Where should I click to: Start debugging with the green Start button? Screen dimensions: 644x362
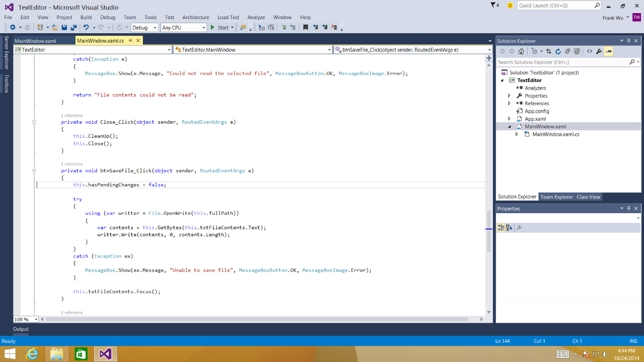tap(219, 28)
